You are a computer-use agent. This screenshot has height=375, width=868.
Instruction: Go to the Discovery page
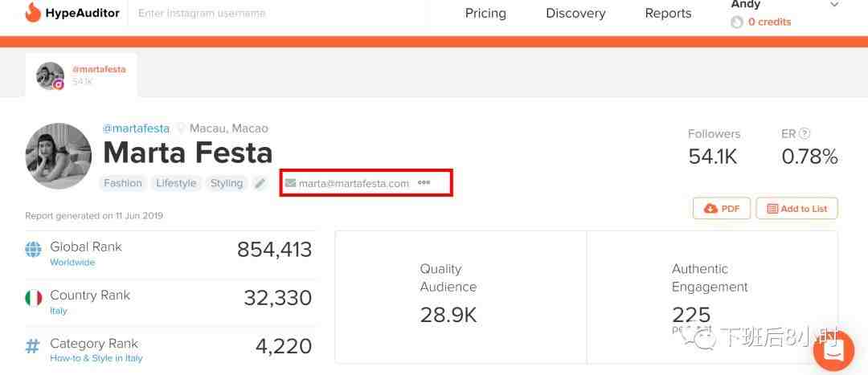click(575, 14)
